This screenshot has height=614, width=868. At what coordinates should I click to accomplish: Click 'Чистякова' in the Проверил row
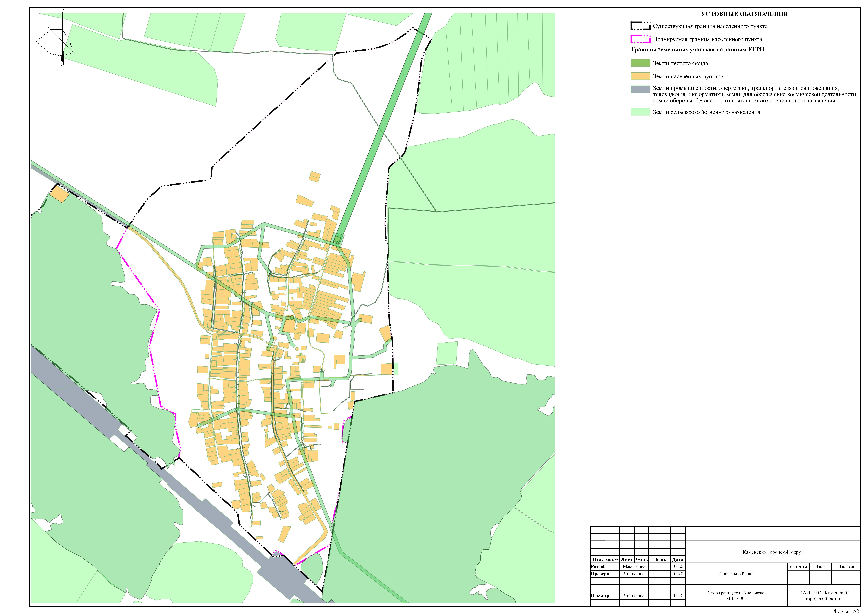point(634,574)
